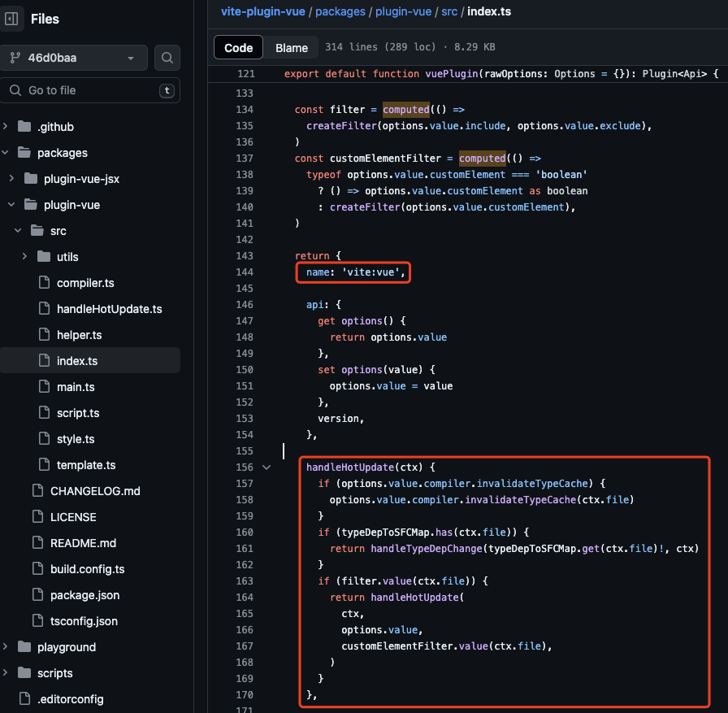Click the template.ts file icon
Image resolution: width=728 pixels, height=713 pixels.
44,464
